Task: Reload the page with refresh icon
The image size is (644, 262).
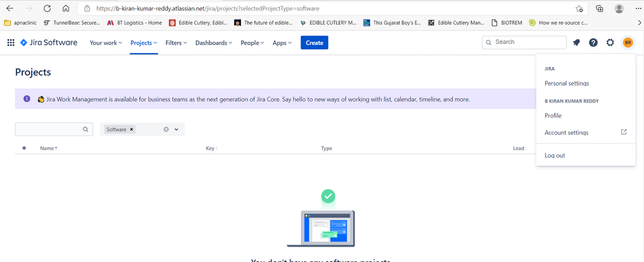Action: pyautogui.click(x=47, y=8)
